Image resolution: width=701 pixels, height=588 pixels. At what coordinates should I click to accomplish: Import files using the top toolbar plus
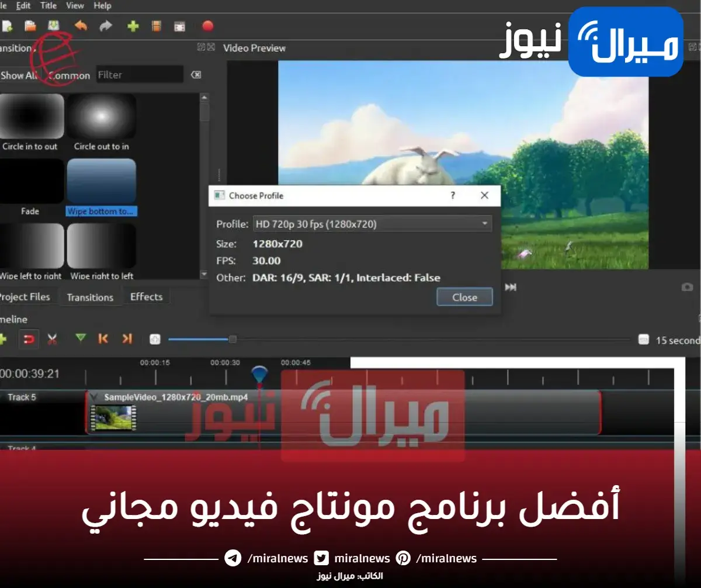[x=133, y=26]
